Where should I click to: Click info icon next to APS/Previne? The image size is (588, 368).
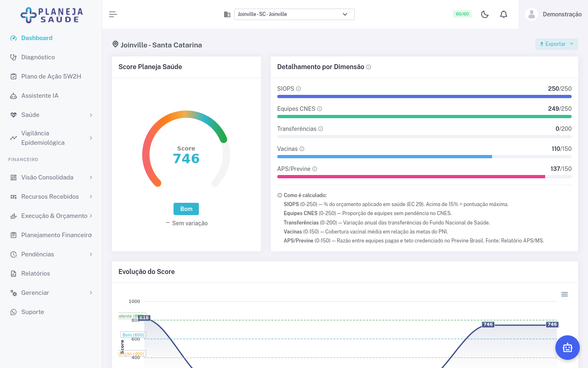click(315, 169)
